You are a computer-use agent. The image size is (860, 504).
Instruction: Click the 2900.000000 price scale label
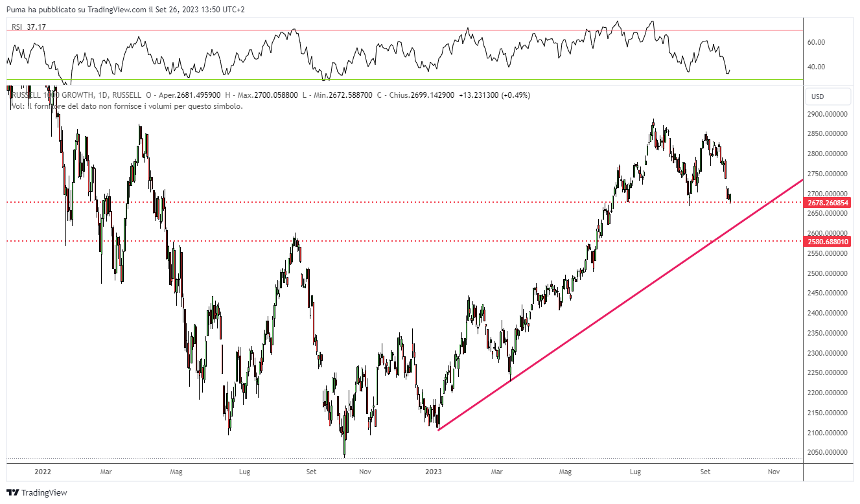coord(826,114)
